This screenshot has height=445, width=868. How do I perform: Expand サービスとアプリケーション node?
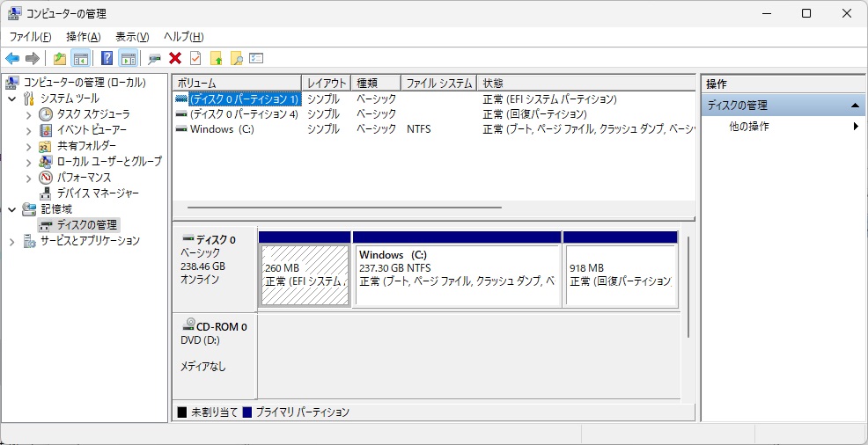(12, 242)
